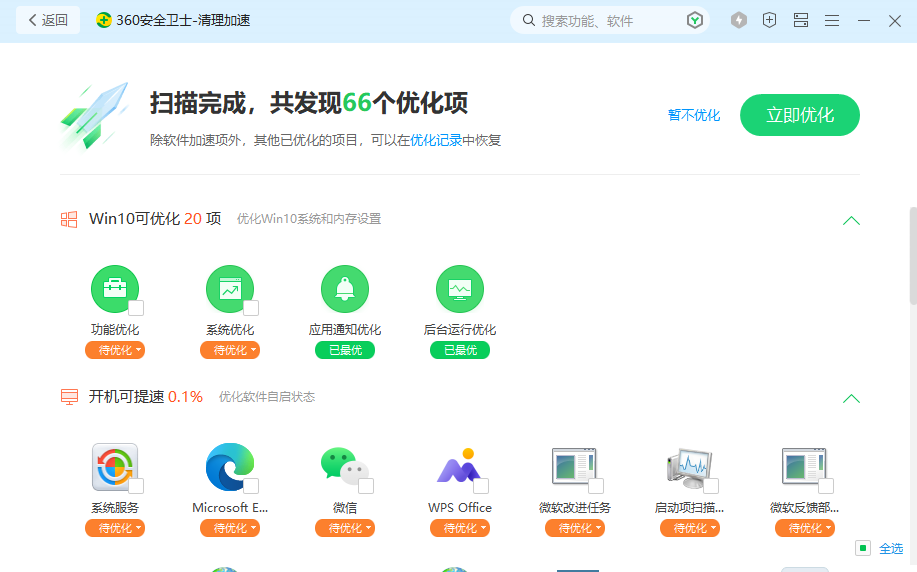
Task: Tick the Microsoft Edge checkbox
Action: (251, 486)
